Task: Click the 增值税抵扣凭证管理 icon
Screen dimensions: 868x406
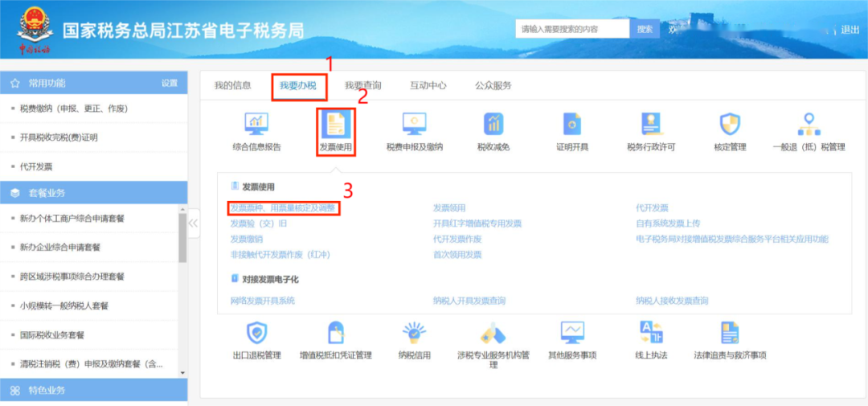Action: coord(336,333)
